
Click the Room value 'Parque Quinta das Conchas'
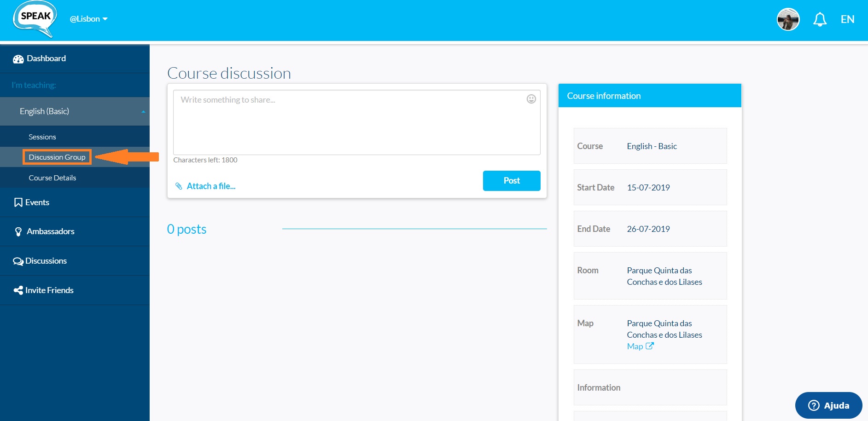click(664, 276)
